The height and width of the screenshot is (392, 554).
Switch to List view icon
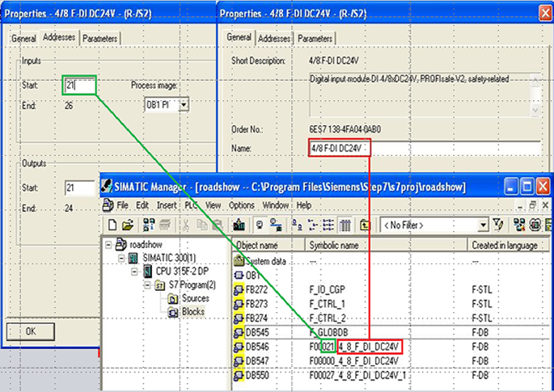pos(328,225)
